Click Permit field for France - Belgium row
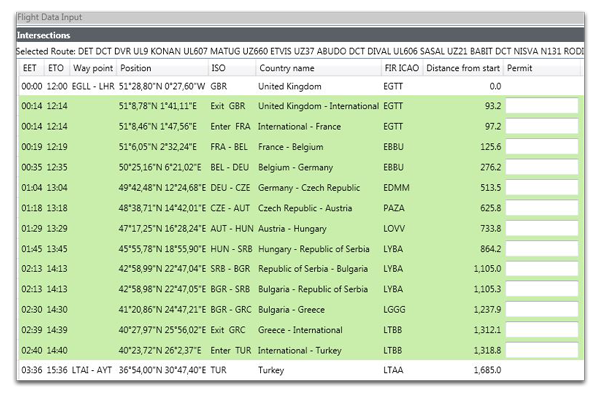Screen dimensions: 600x402 pyautogui.click(x=542, y=147)
